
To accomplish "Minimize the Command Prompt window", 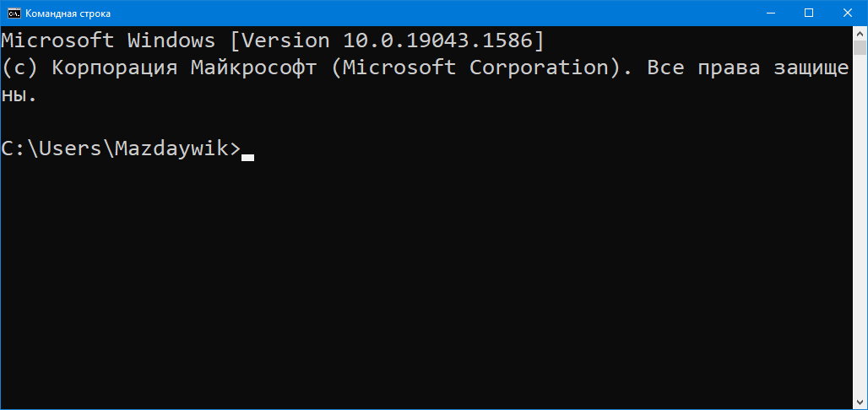I will pos(769,13).
